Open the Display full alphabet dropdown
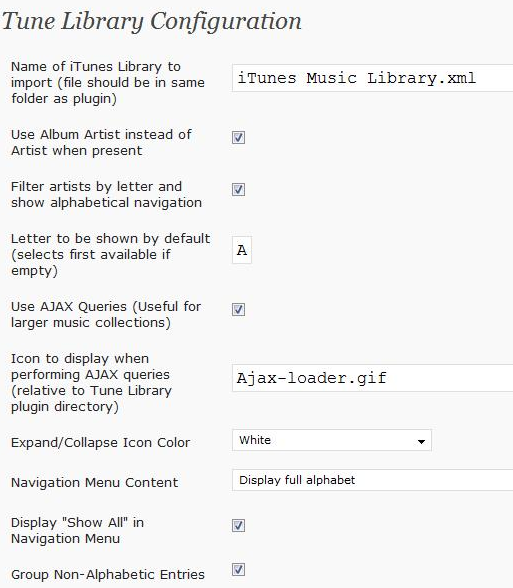Screen dimensions: 513x588 [372, 480]
